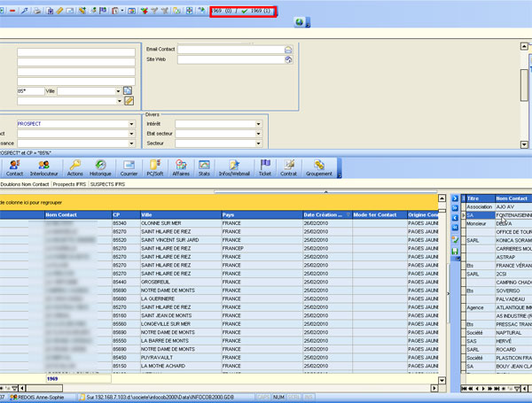Click the email icon beside Email Contact field
532x403 pixels.
288,50
